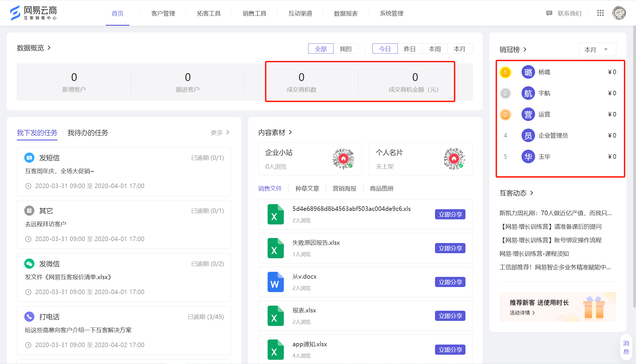Expand 互客动态 via its chevron
Screen dimensions: 636x364
(532, 193)
